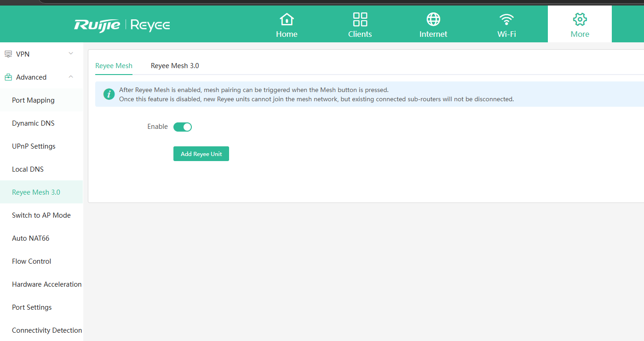This screenshot has width=644, height=341.
Task: Select More in top navigation
Action: pos(580,34)
